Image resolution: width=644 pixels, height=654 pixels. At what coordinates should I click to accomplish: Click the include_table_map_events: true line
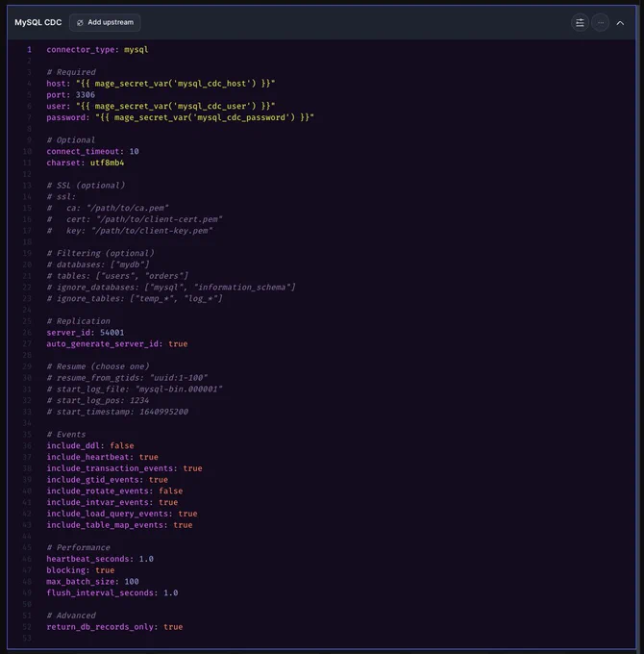tap(119, 525)
